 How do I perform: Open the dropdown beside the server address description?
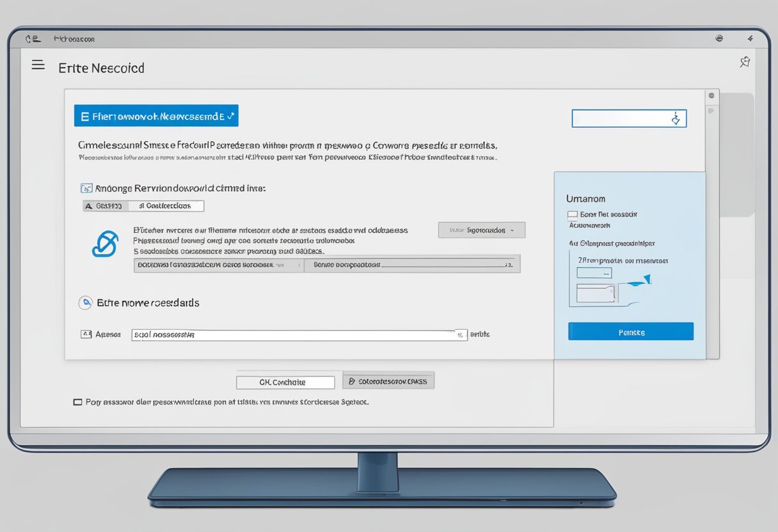click(x=482, y=230)
